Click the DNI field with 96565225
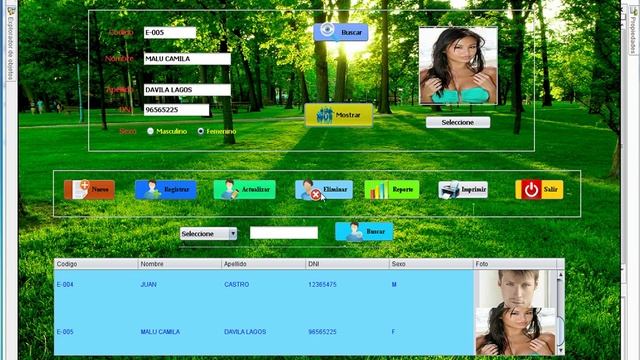This screenshot has height=360, width=640. tap(176, 110)
